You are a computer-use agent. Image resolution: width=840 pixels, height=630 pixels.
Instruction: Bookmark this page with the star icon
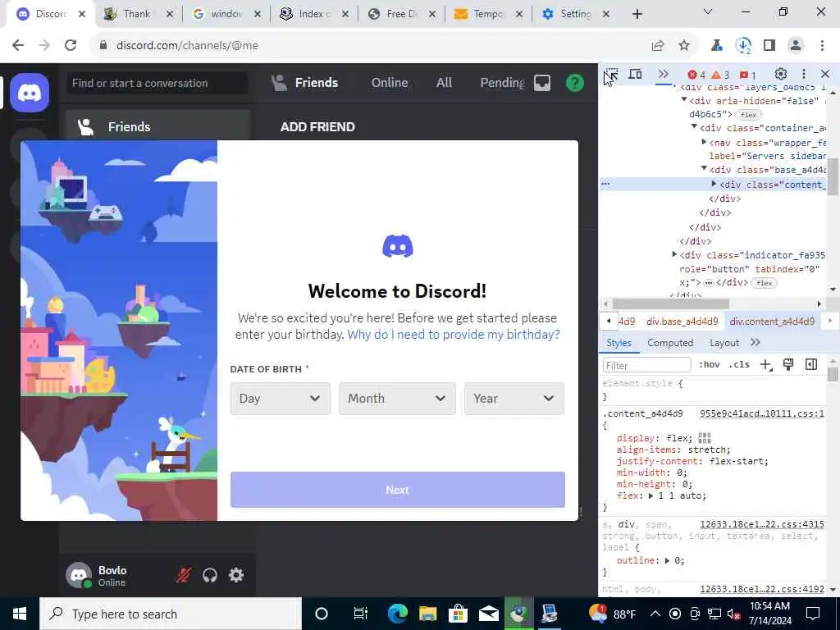coord(684,46)
